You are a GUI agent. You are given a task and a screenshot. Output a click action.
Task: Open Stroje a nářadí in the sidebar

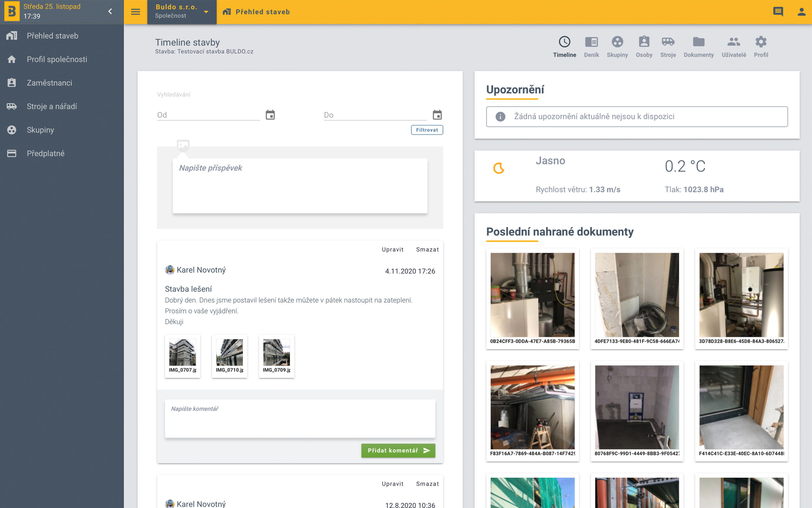click(x=62, y=106)
